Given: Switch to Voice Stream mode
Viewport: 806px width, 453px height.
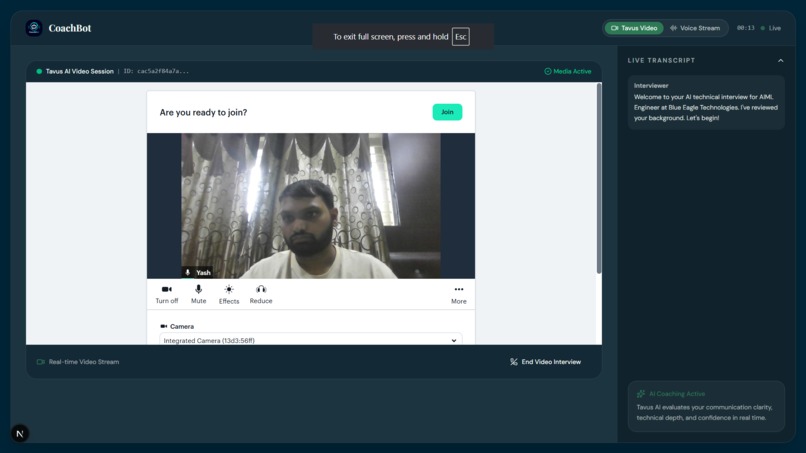Looking at the screenshot, I should 695,28.
